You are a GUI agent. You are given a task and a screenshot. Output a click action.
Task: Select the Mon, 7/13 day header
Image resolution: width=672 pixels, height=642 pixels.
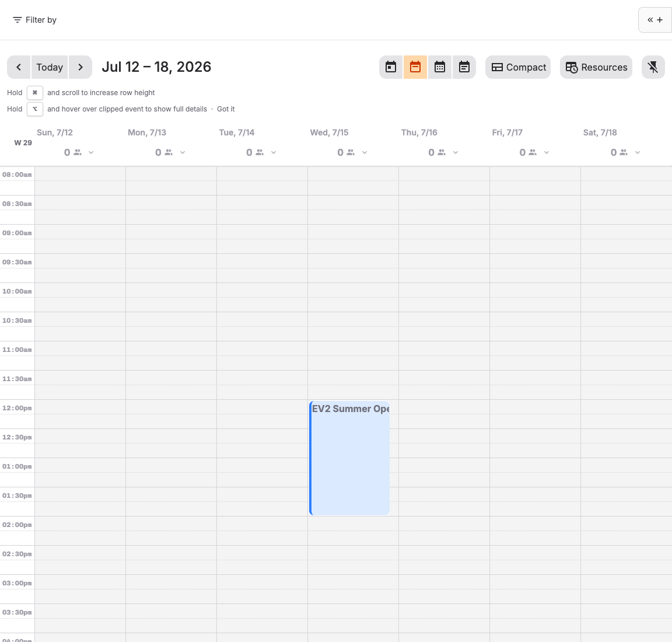click(147, 132)
